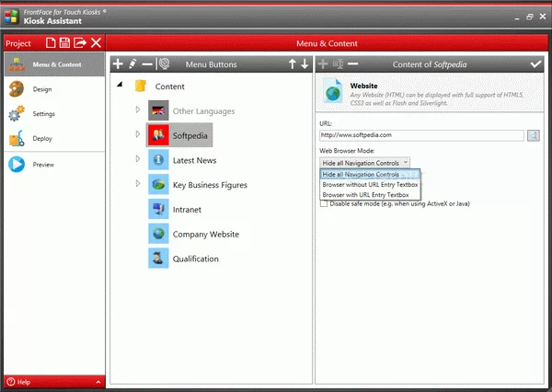This screenshot has height=392, width=552.
Task: Open project with the folder arrow icon
Action: 80,43
